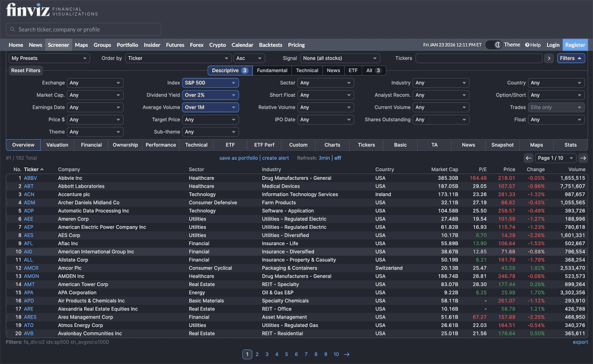Switch to the Valuation view tab
The image size is (593, 364).
coord(57,145)
